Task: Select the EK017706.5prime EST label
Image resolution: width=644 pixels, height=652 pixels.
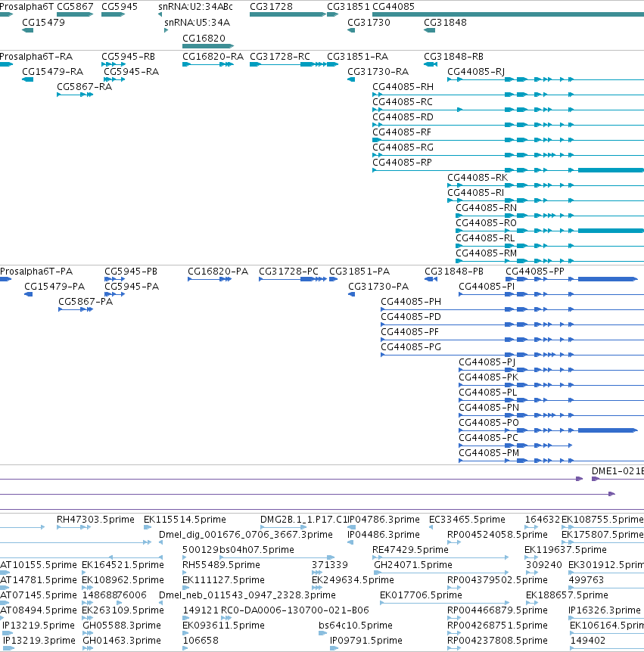Action: click(x=421, y=595)
